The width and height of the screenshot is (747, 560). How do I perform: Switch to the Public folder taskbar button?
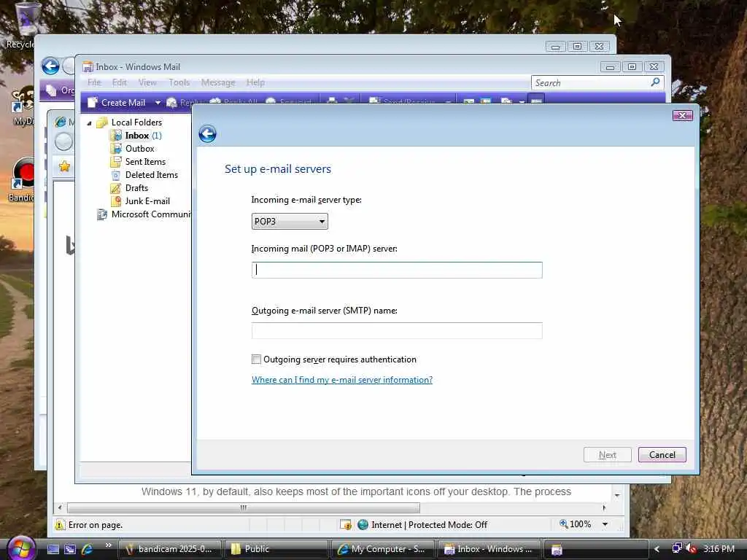(x=276, y=549)
